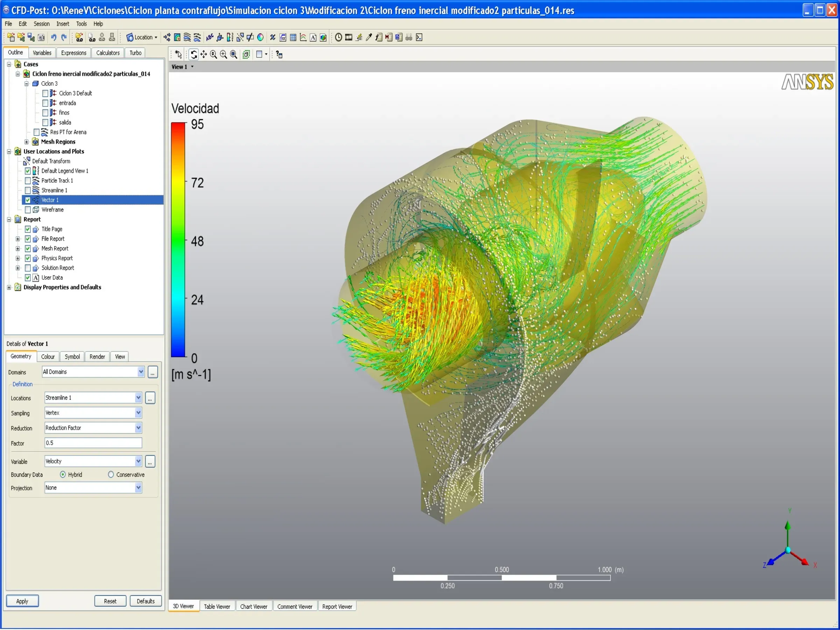Click the Animation film strip icon
The height and width of the screenshot is (630, 840).
[x=349, y=37]
